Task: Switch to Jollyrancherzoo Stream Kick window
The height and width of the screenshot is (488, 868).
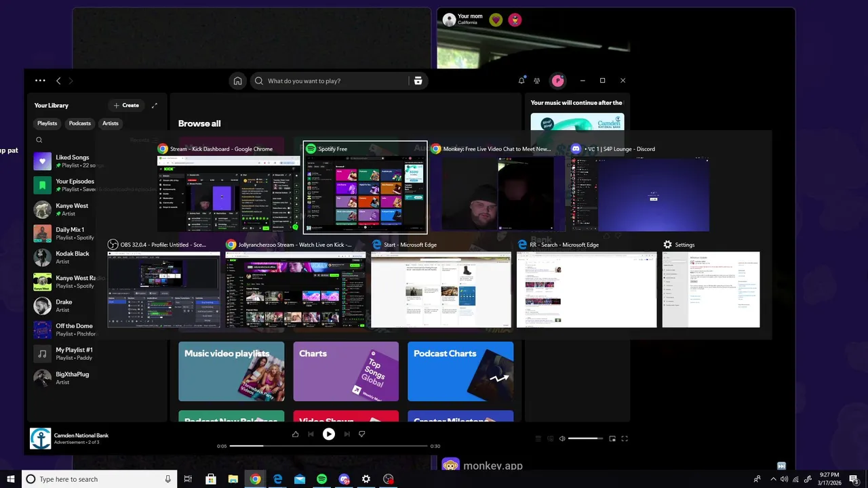Action: (296, 283)
